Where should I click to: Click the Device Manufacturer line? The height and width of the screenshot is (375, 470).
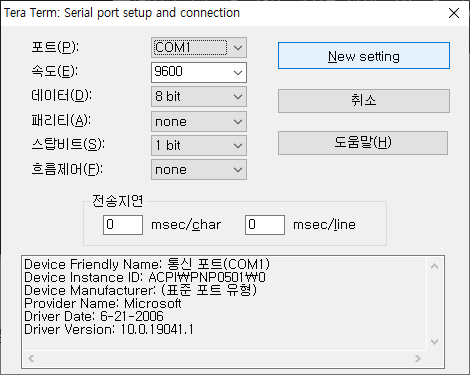pos(141,290)
